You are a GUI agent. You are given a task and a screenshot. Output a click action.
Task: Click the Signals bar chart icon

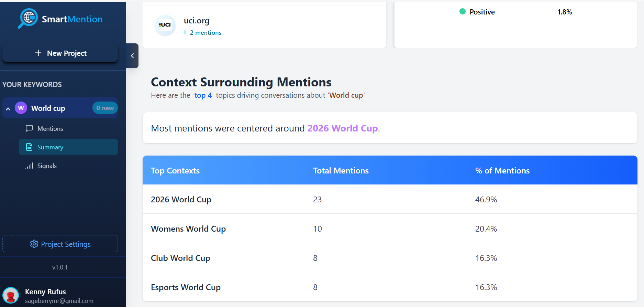click(x=29, y=166)
